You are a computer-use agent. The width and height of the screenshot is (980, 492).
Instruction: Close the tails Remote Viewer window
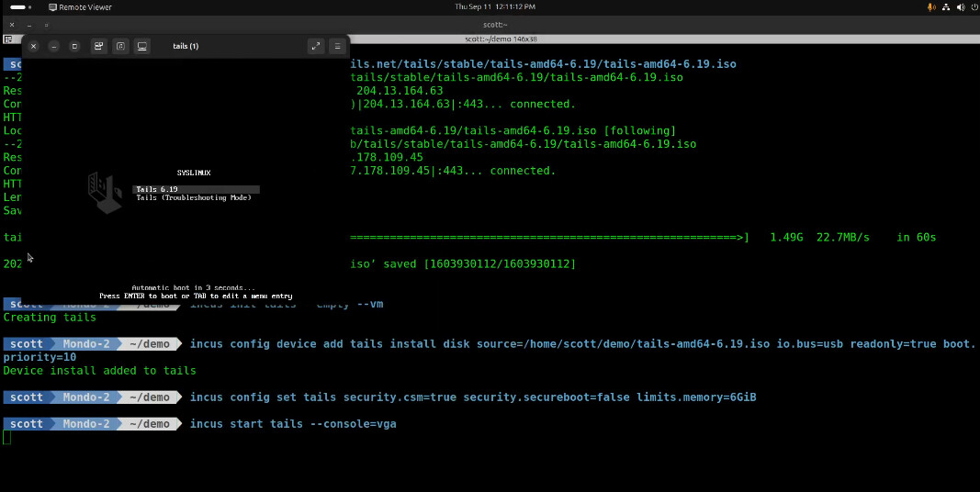[33, 46]
